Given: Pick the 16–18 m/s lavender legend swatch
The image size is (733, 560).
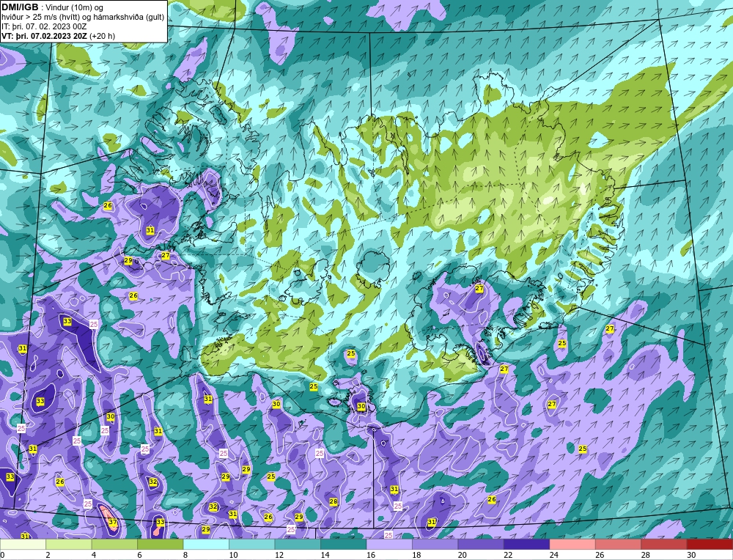Looking at the screenshot, I should [x=389, y=545].
